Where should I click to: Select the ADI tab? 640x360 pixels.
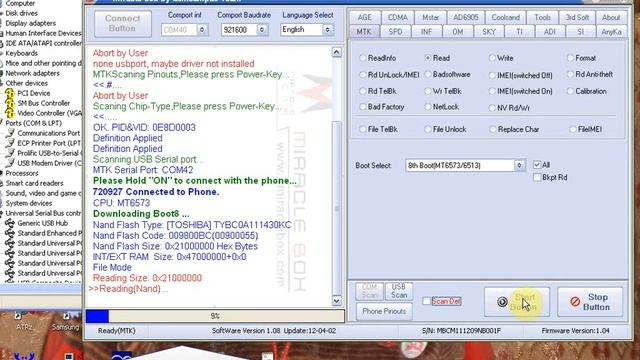click(x=549, y=32)
